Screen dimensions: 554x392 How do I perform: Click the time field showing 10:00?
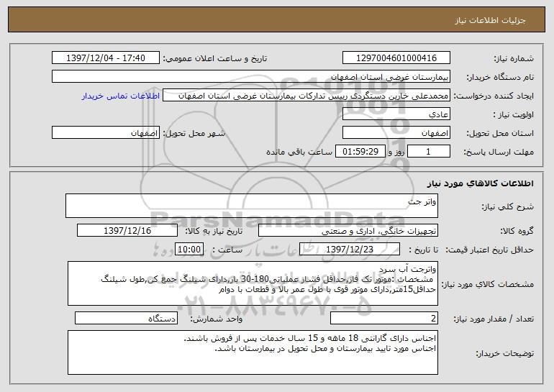(x=189, y=249)
